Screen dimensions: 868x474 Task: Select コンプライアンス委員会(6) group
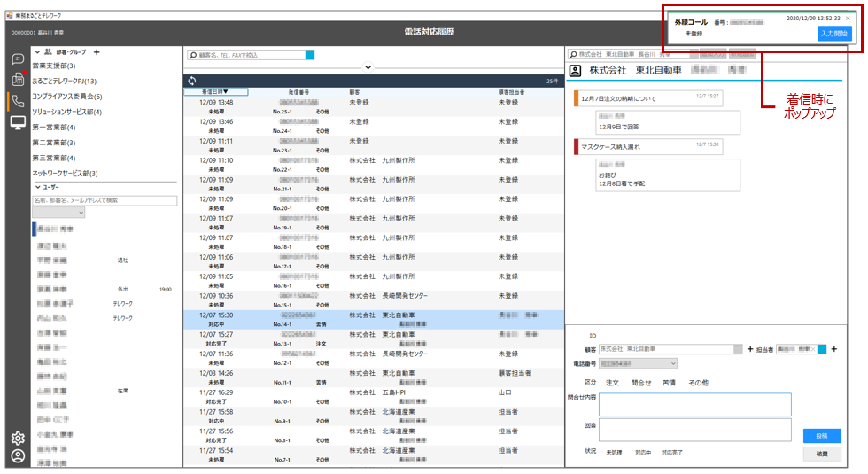click(x=67, y=97)
